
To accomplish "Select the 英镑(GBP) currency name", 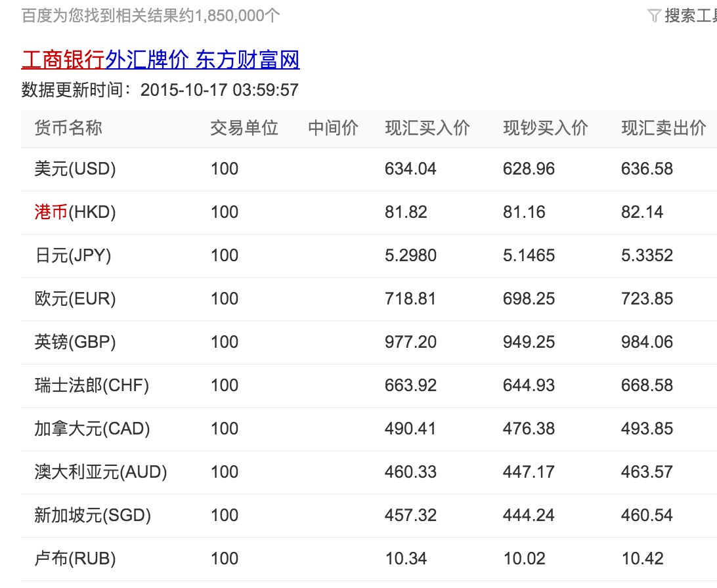I will pyautogui.click(x=75, y=342).
